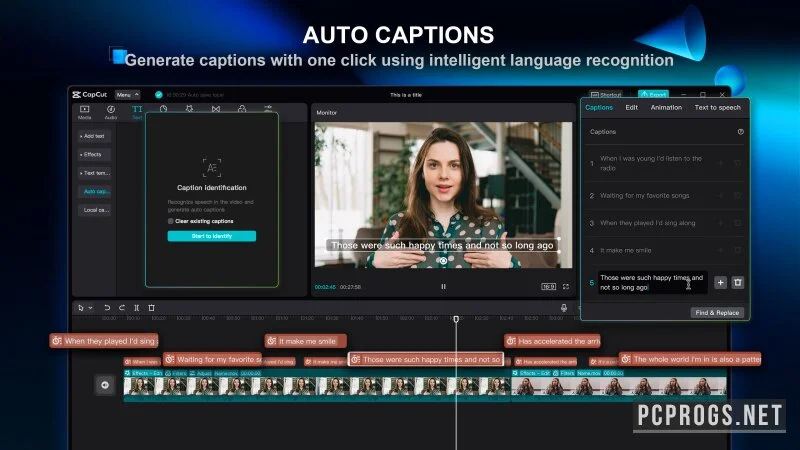Click the project title 'This is a title'
Image resolution: width=800 pixels, height=450 pixels.
coord(406,95)
